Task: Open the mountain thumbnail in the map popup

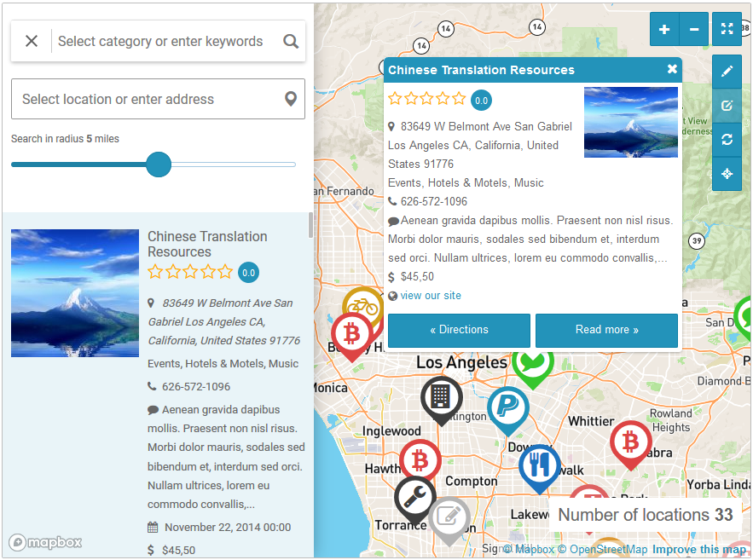Action: click(631, 123)
